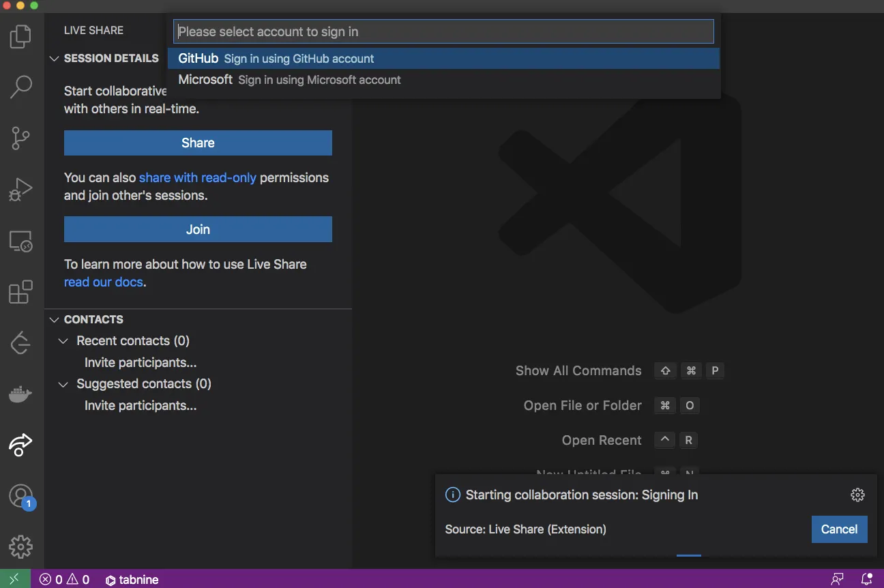
Task: Open the LeetCode view in activity bar
Action: [x=21, y=342]
